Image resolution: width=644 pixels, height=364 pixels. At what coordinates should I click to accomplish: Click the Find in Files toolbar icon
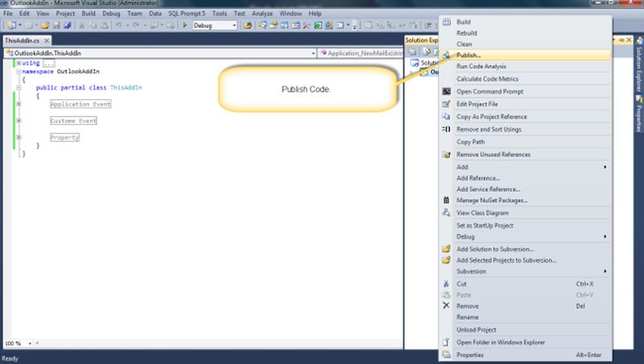(247, 26)
